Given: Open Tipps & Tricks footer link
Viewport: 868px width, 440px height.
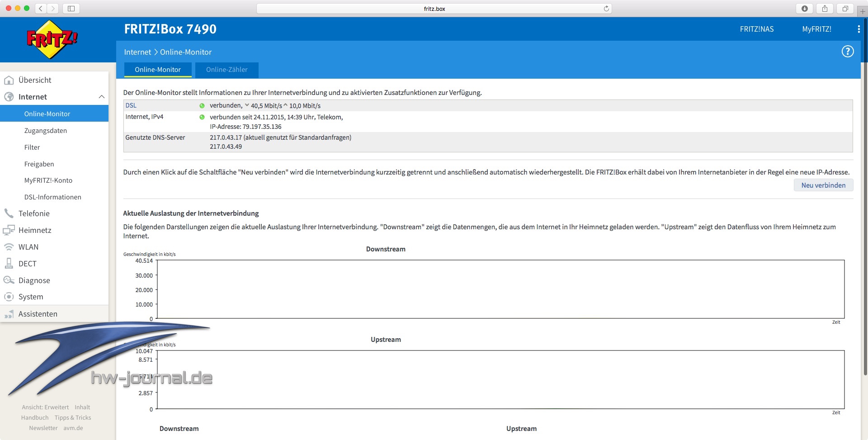Looking at the screenshot, I should [73, 417].
